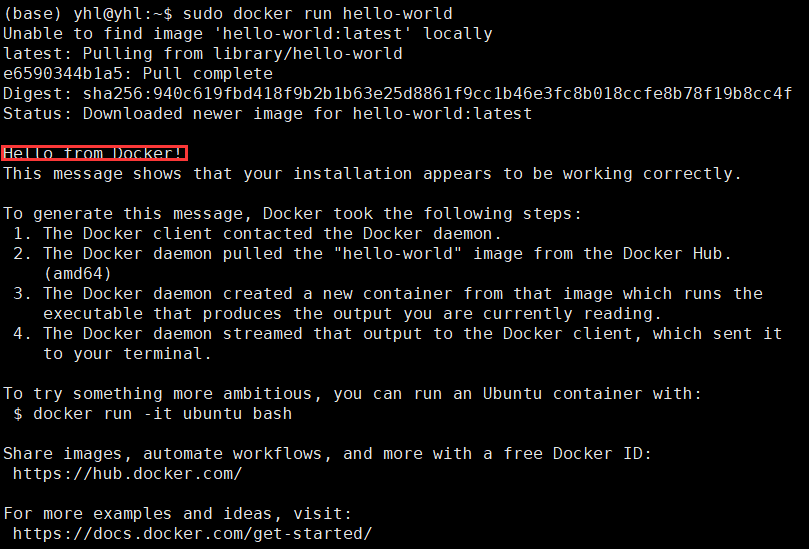The height and width of the screenshot is (549, 809).
Task: Click the 'installation appears to be working correctly' line
Action: (372, 173)
